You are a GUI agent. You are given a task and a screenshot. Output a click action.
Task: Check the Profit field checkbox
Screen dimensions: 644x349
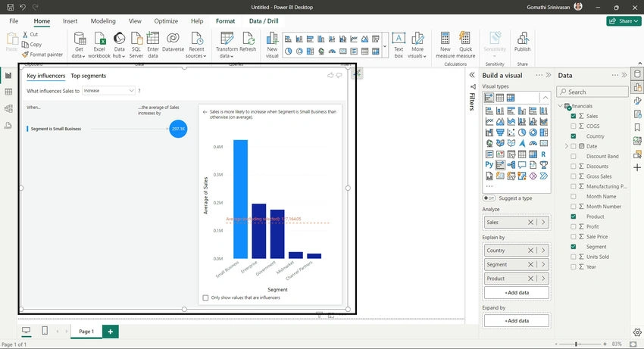tap(574, 226)
